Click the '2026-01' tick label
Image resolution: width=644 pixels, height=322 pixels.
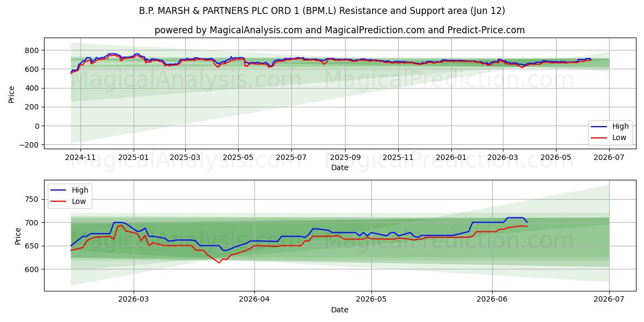451,157
